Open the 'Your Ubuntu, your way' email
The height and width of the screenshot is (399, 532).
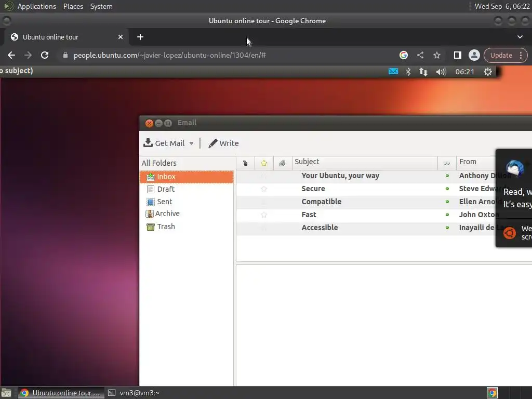click(340, 176)
